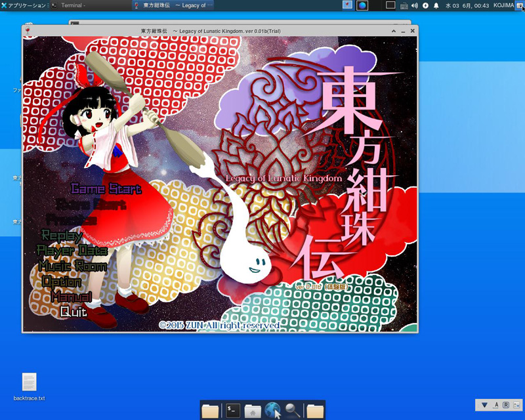This screenshot has height=420, width=525.
Task: Activate the 東方紺珠伝 Legacy taskbar button
Action: 173,5
